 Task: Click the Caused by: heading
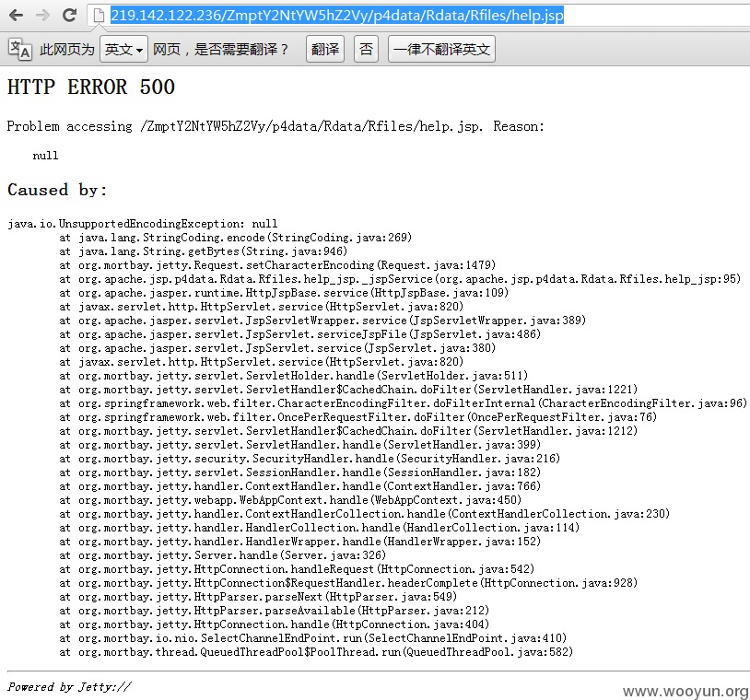tap(57, 190)
